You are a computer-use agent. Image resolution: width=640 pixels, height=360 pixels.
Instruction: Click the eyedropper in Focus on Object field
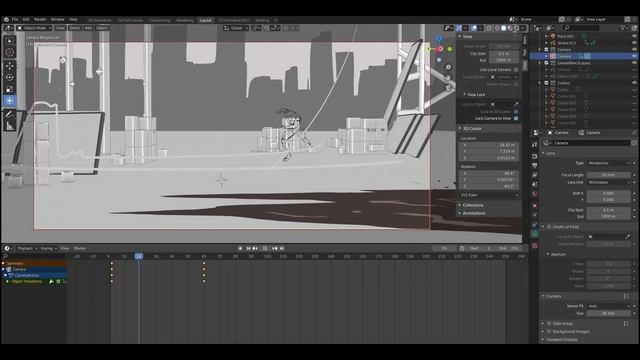point(628,236)
